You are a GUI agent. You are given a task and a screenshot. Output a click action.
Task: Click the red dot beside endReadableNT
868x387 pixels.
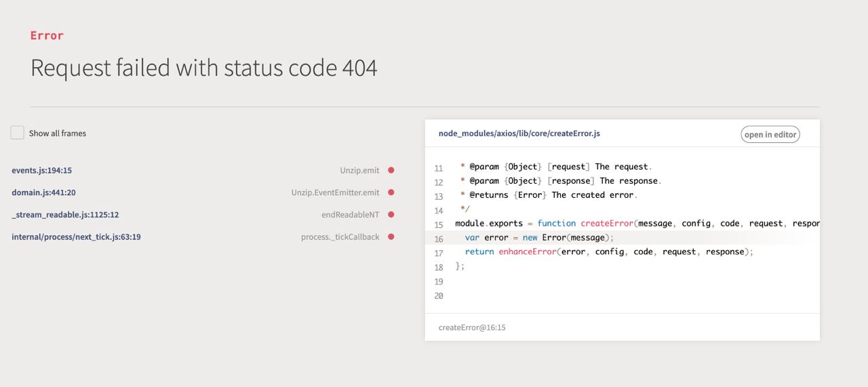[391, 215]
